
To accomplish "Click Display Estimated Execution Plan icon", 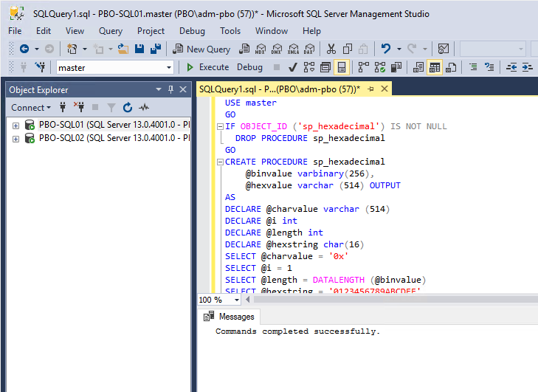I will tap(308, 67).
